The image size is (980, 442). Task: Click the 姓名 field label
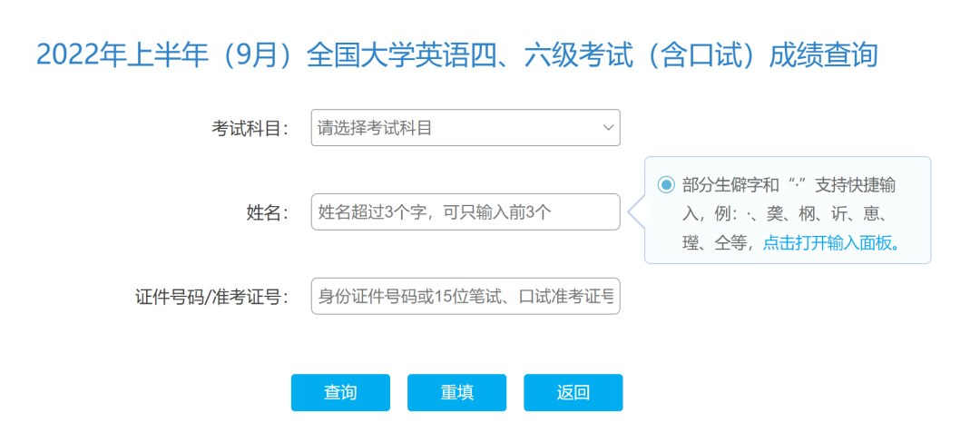[267, 212]
